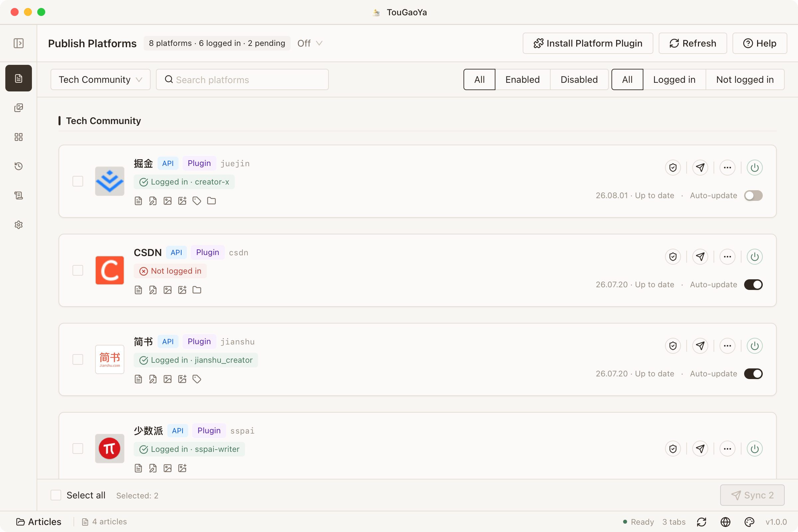798x532 pixels.
Task: Click the send icon on CSDN card
Action: (x=700, y=257)
